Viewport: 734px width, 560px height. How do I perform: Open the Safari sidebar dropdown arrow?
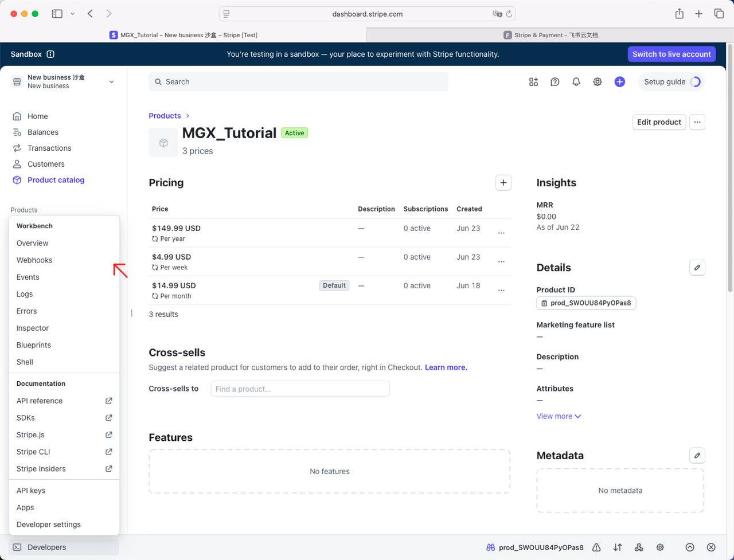(x=73, y=14)
